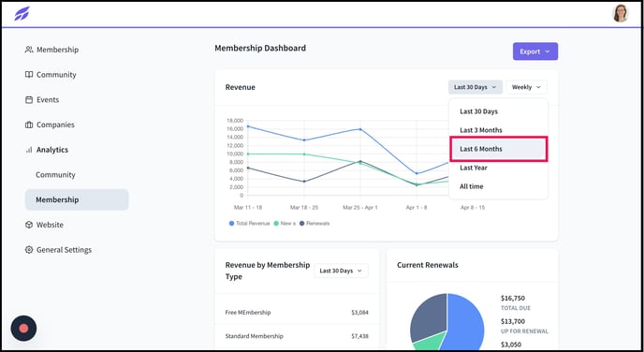Click the Website cube icon
Screen dimensions: 644x352
point(29,225)
